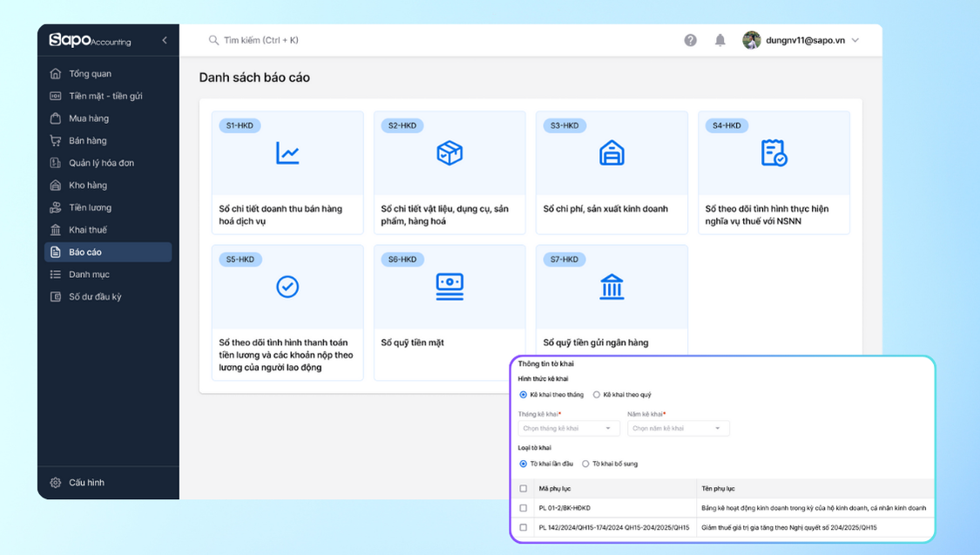
Task: Click the S3-HKD warehouse icon
Action: [x=612, y=153]
